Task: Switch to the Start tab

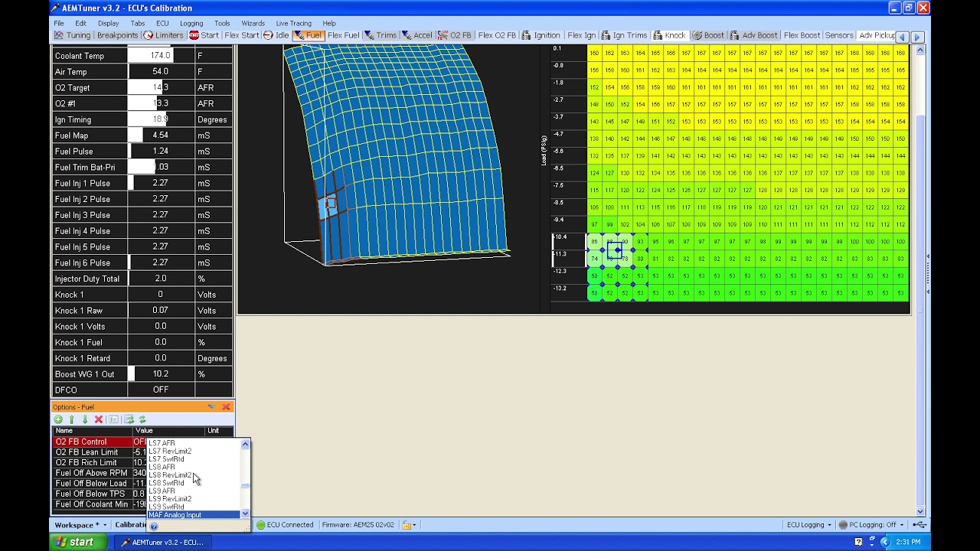Action: (204, 35)
